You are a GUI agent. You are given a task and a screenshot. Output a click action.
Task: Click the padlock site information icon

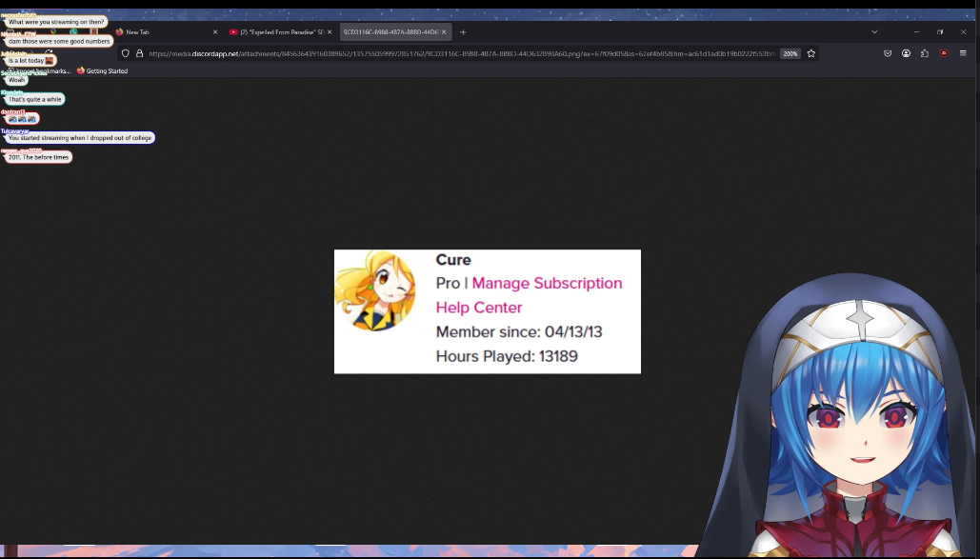click(x=139, y=53)
